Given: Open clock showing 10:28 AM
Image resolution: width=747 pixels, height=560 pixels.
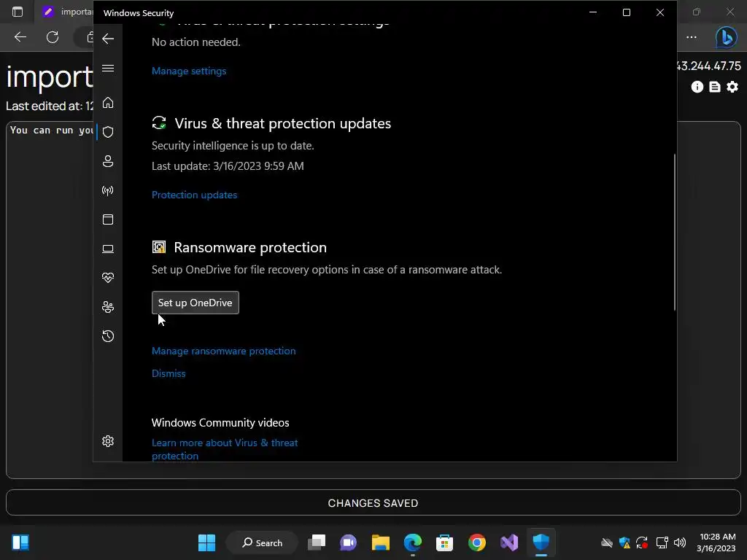Looking at the screenshot, I should pyautogui.click(x=716, y=542).
